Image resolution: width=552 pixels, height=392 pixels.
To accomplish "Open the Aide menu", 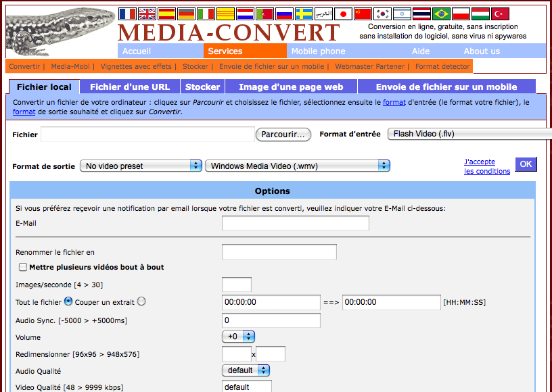I will [x=421, y=51].
